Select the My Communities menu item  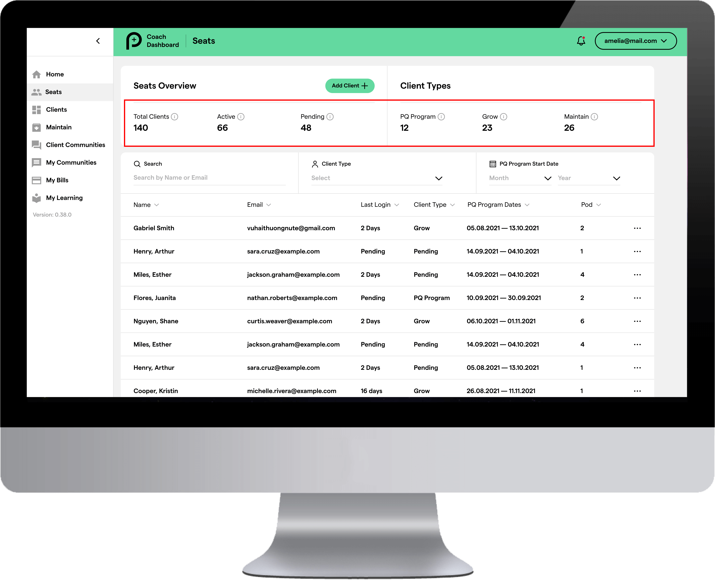tap(71, 162)
